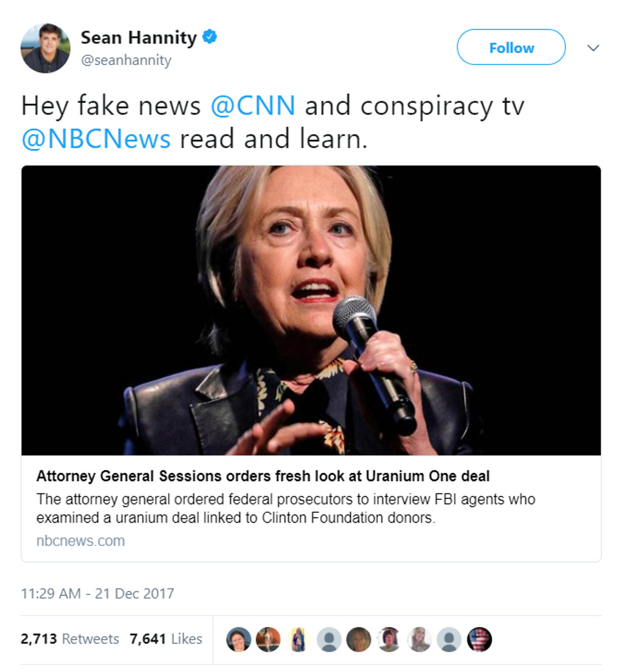Follow Sean Hannity
The width and height of the screenshot is (631, 672).
(511, 47)
